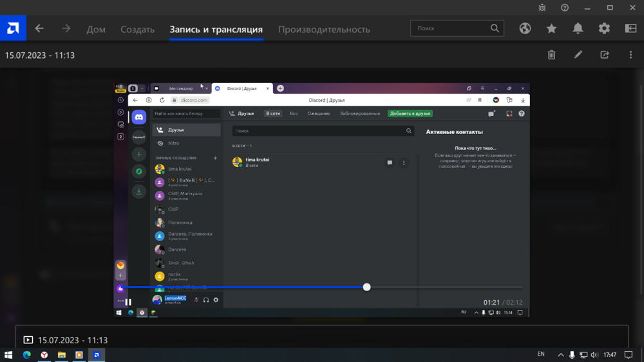Screen dimensions: 644x362
Task: Open the network tray icon
Action: pyautogui.click(x=583, y=355)
